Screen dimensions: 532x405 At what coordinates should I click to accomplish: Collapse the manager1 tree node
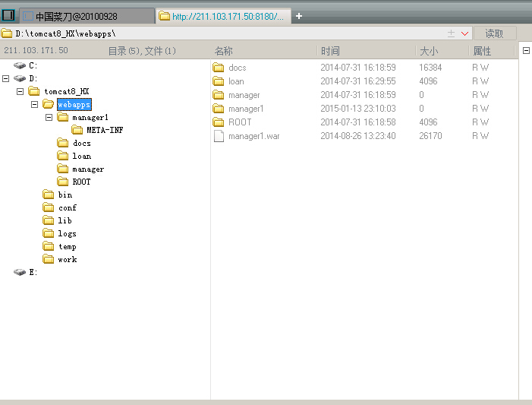pos(49,117)
